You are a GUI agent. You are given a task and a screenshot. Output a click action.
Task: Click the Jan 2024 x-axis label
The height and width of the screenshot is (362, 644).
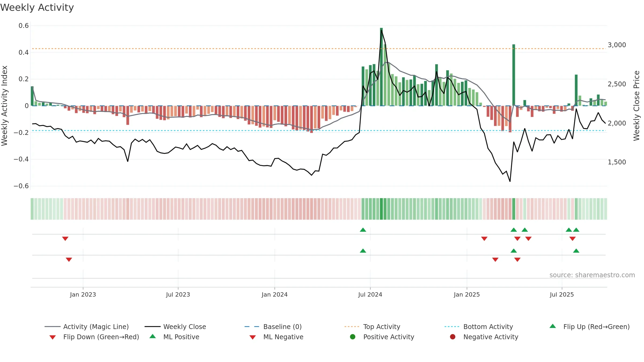click(275, 294)
